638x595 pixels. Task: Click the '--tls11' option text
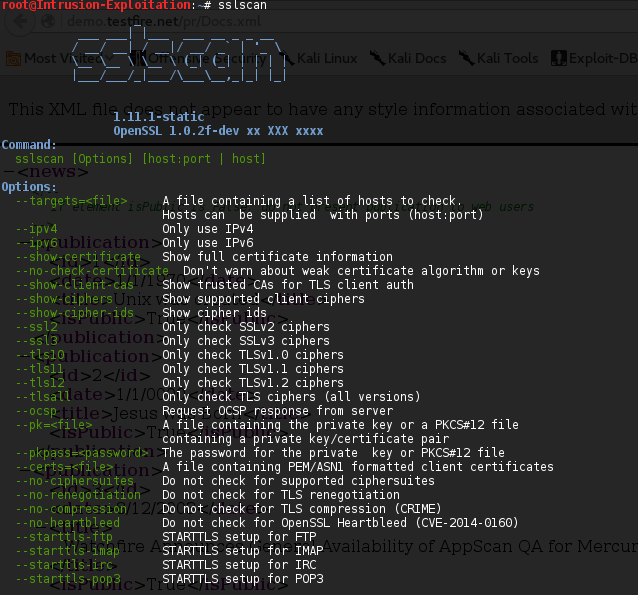click(x=40, y=369)
